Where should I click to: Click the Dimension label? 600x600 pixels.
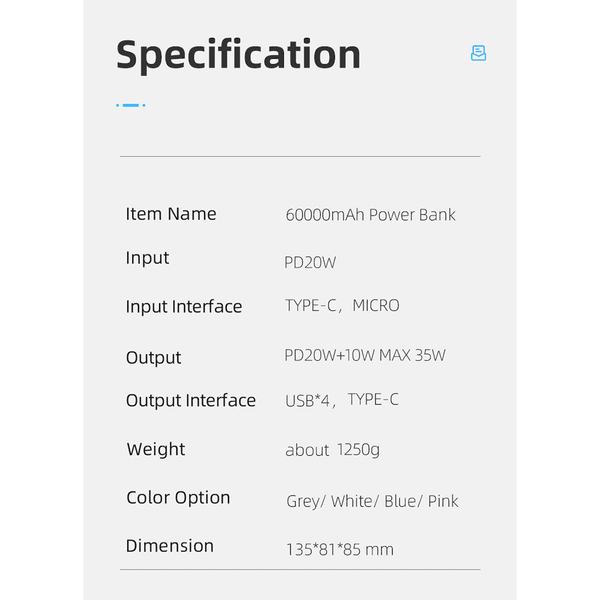(170, 546)
